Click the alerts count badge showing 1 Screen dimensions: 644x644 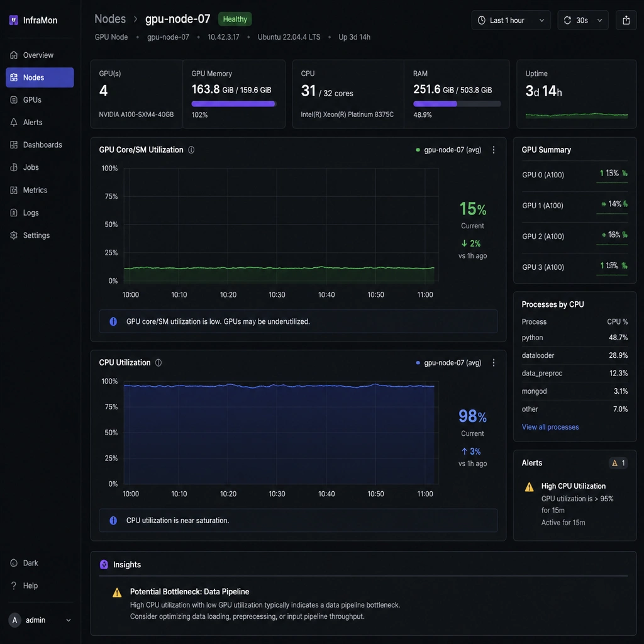point(619,463)
